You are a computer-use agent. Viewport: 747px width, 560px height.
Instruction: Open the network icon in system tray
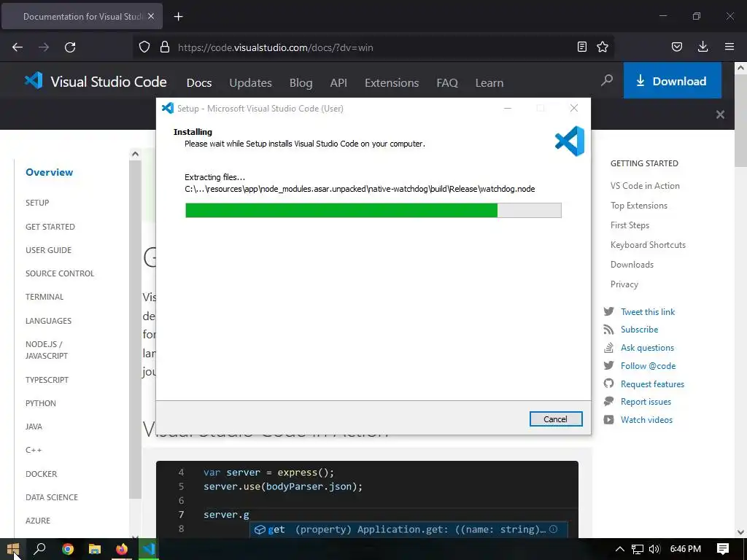[638, 549]
